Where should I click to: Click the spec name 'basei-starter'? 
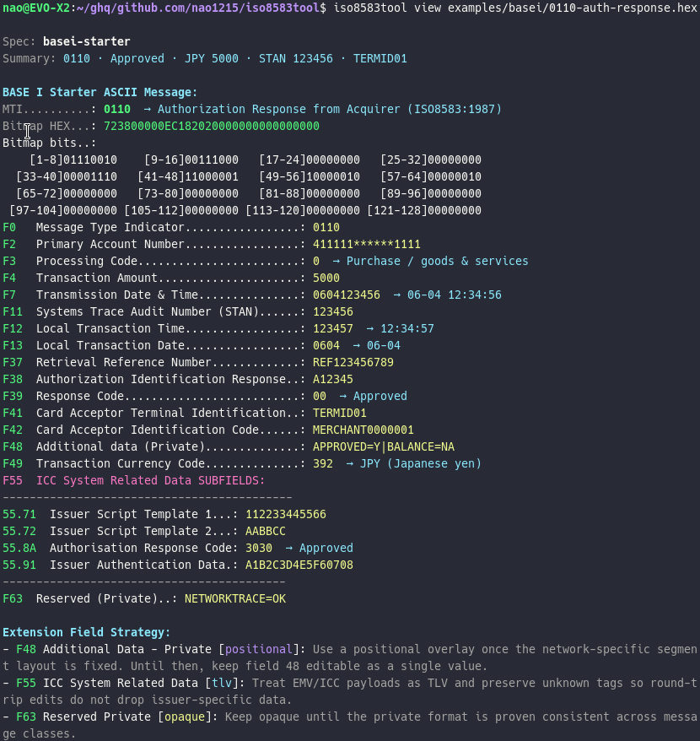point(86,41)
